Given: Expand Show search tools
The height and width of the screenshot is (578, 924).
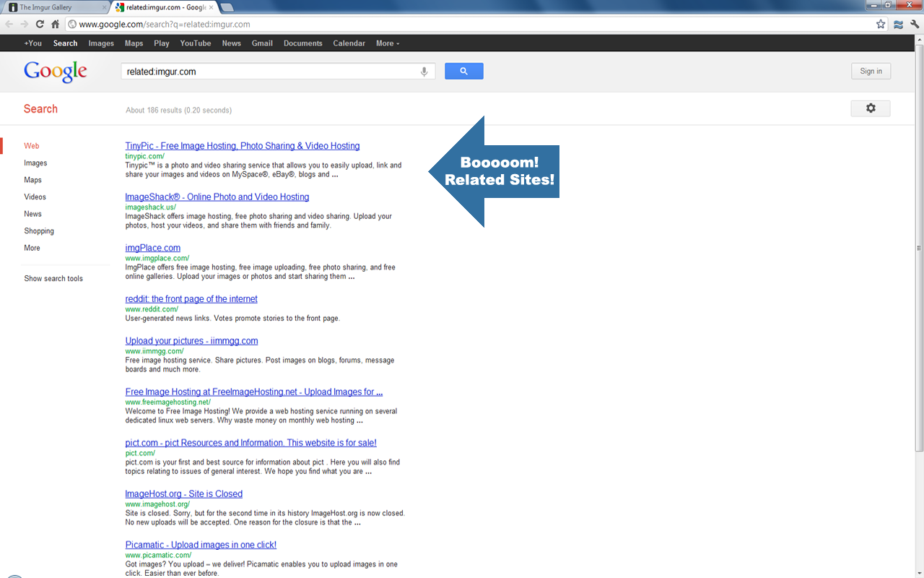Looking at the screenshot, I should [x=53, y=279].
